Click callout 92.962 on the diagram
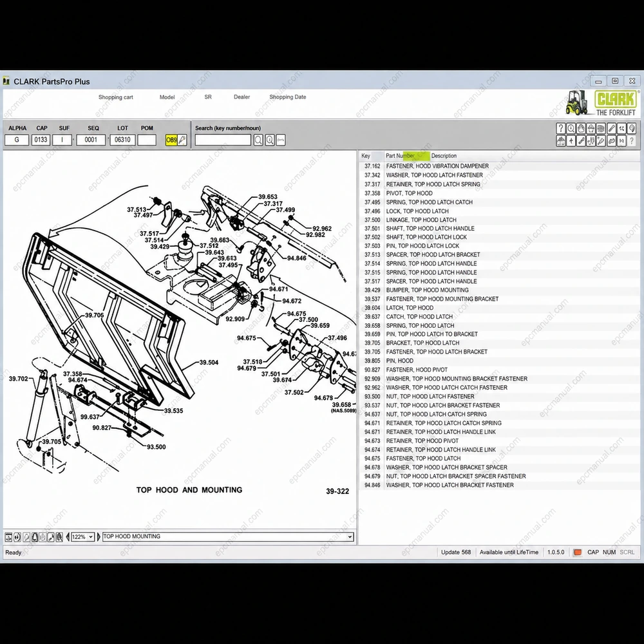 [x=322, y=229]
